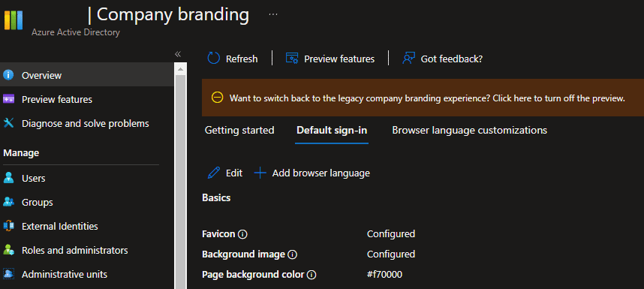
Task: Click the Background image label
Action: tap(243, 254)
